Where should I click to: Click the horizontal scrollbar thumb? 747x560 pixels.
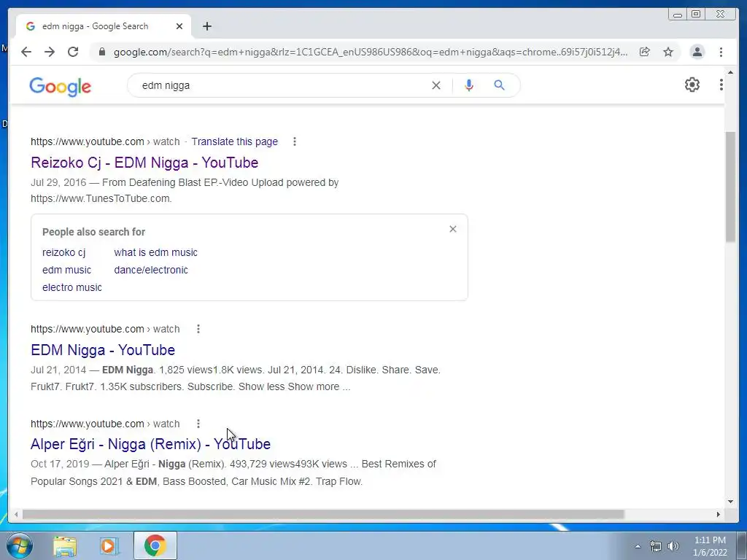[323, 514]
